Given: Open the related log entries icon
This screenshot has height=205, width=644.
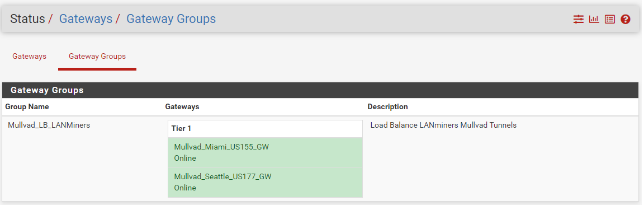Looking at the screenshot, I should coord(610,19).
